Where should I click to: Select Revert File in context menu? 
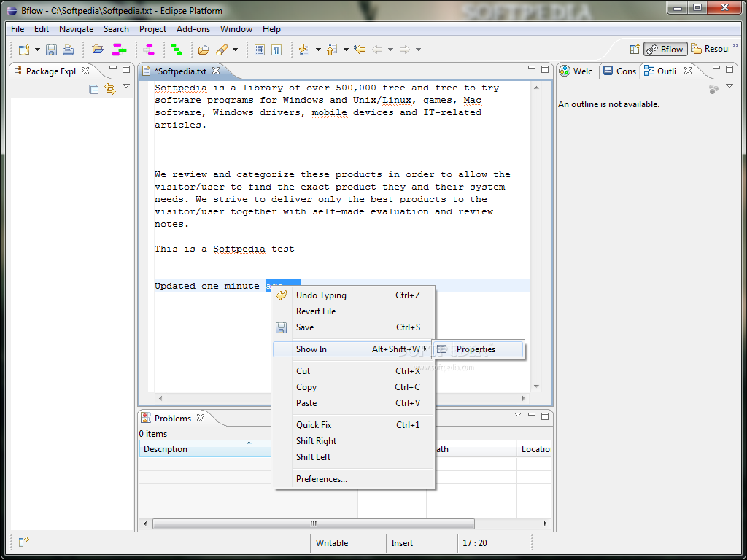(x=353, y=311)
